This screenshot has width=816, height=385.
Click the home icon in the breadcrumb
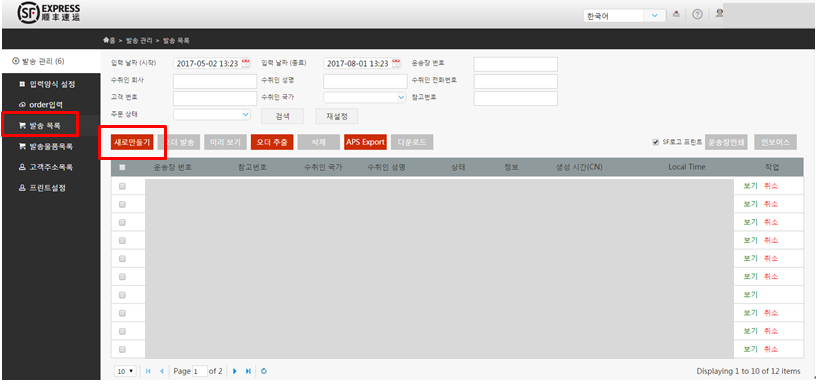pyautogui.click(x=107, y=40)
